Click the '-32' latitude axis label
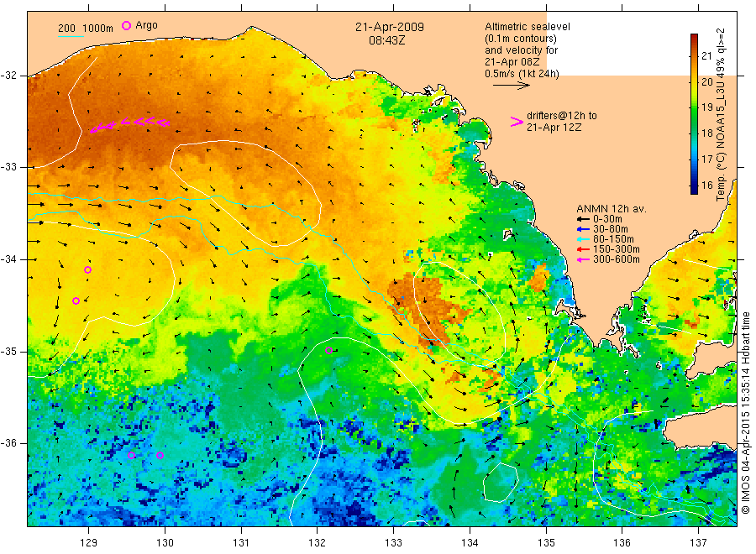This screenshot has height=554, width=756. (8, 76)
